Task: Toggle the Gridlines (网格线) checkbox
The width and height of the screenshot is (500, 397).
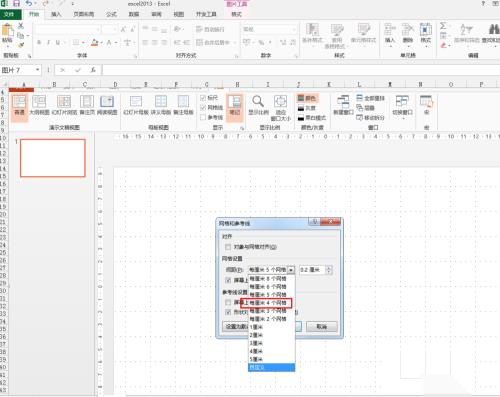Action: 203,107
